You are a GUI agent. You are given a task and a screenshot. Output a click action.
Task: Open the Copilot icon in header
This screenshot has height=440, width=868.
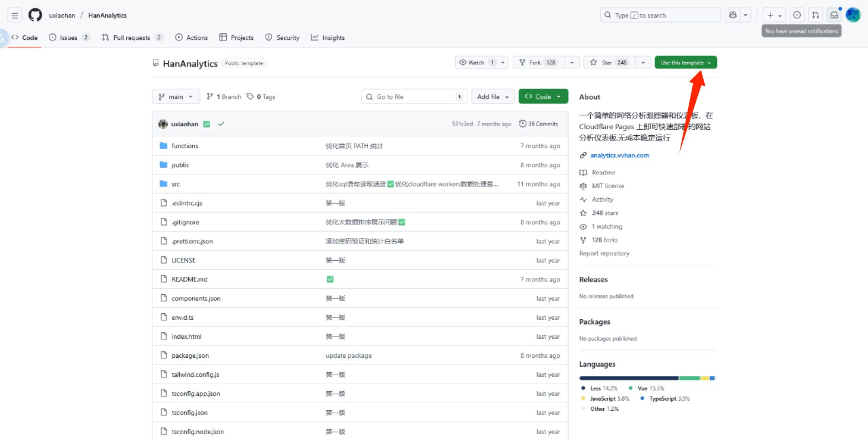[733, 15]
